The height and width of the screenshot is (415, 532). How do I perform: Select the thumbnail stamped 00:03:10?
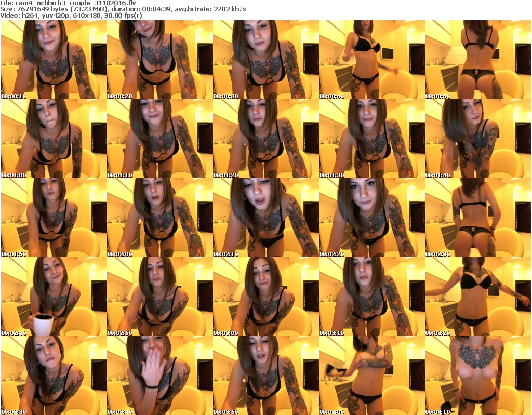(372, 297)
